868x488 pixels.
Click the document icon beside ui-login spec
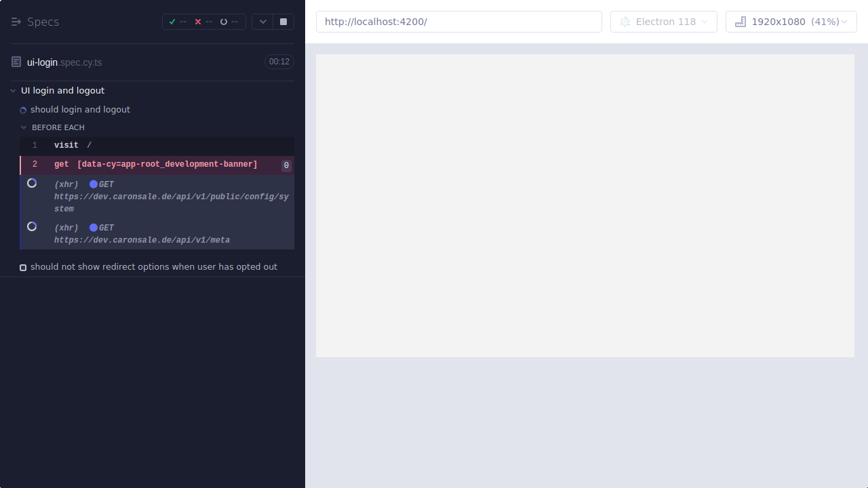[x=16, y=62]
